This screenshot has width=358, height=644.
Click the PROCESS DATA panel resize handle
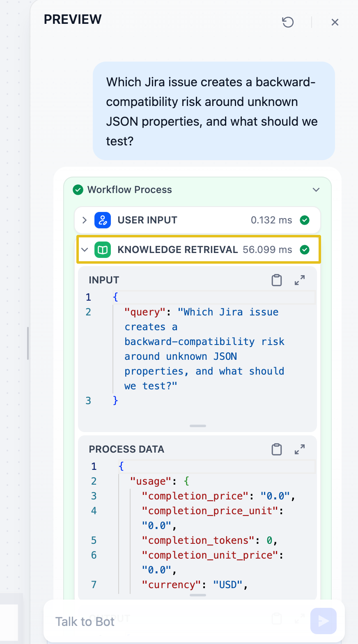198,595
